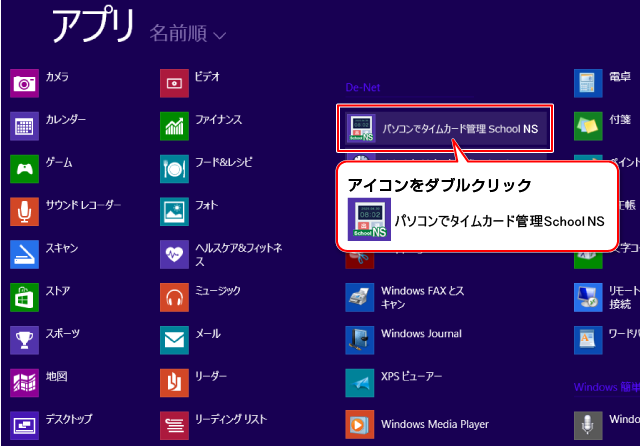
Task: Open the XPS ビューアー icon
Action: point(360,383)
